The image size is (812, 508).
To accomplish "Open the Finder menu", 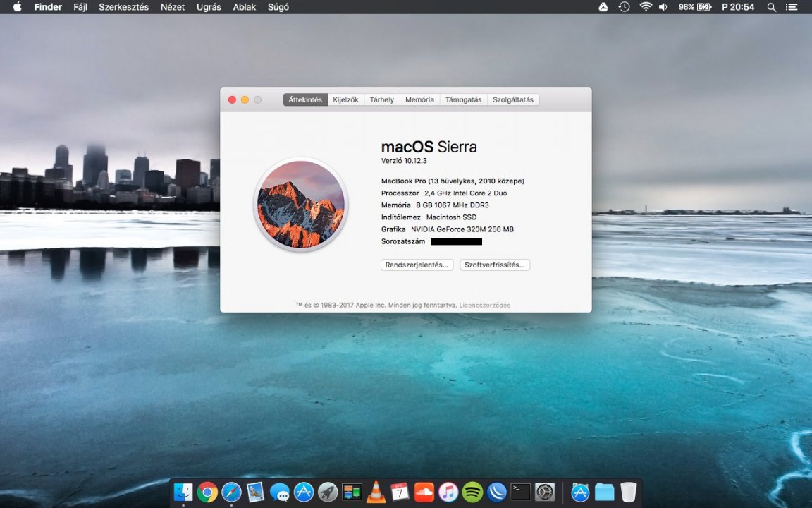I will coord(48,7).
